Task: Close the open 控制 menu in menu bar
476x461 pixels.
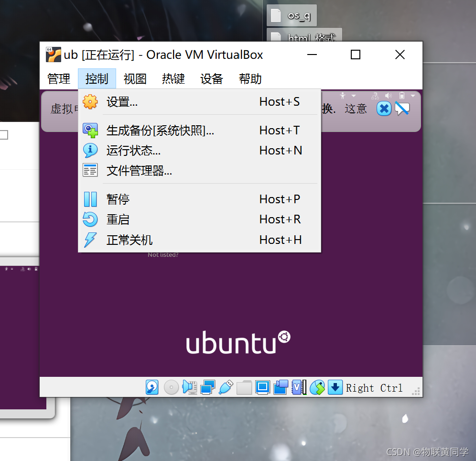Action: (97, 78)
